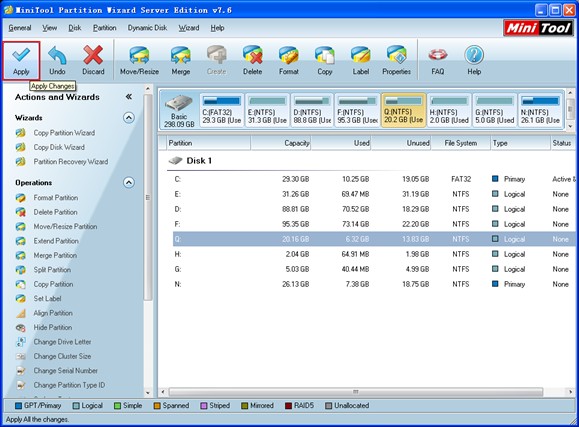Screen dimensions: 579x427
Task: Open the Partition menu
Action: click(x=105, y=28)
